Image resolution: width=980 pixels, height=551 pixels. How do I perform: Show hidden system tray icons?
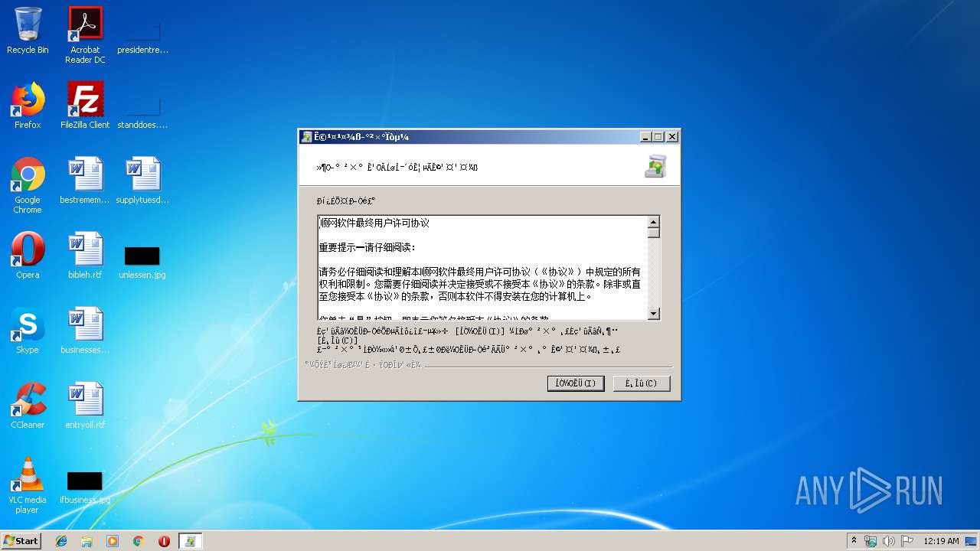854,541
